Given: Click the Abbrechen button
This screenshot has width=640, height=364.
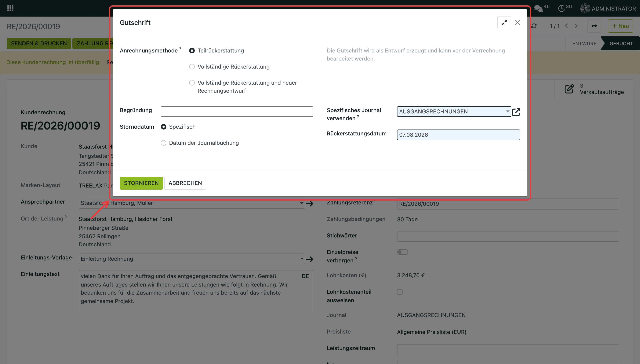Looking at the screenshot, I should pos(185,183).
